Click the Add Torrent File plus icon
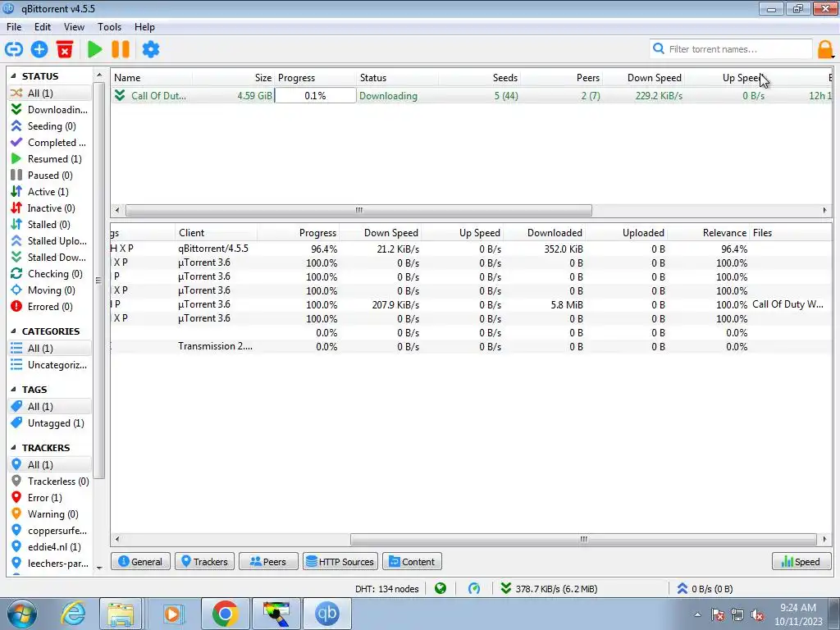840x630 pixels. (x=39, y=49)
